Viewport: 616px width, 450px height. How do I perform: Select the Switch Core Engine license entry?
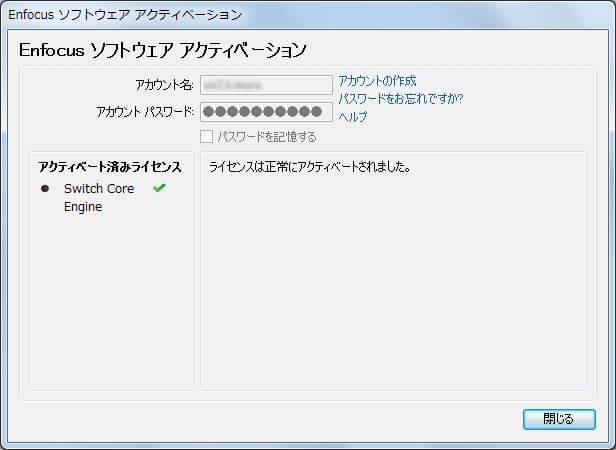(x=98, y=189)
